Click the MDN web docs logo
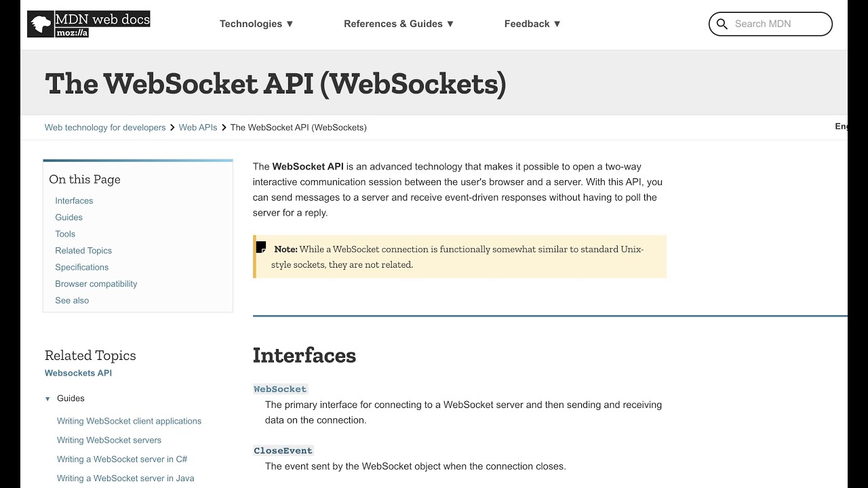 (88, 24)
